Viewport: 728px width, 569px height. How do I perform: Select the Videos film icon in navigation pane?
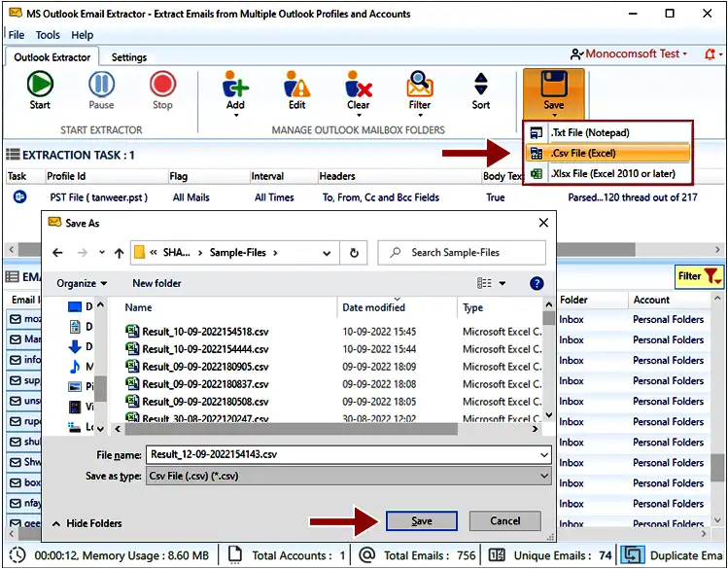(75, 408)
